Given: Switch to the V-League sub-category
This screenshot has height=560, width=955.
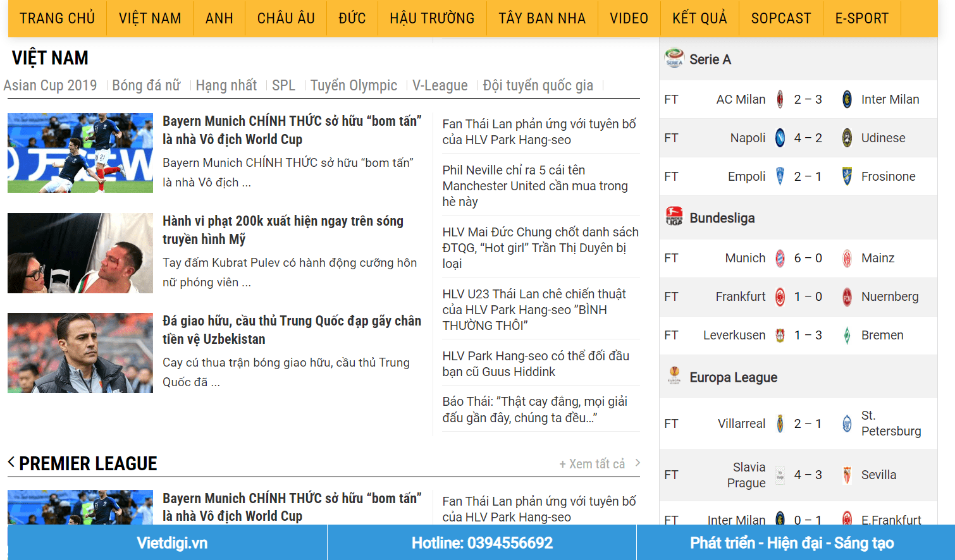Looking at the screenshot, I should point(440,85).
